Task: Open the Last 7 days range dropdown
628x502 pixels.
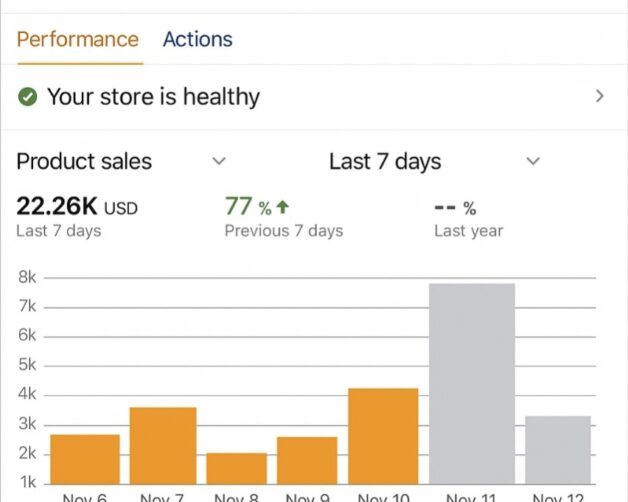Action: [x=385, y=161]
